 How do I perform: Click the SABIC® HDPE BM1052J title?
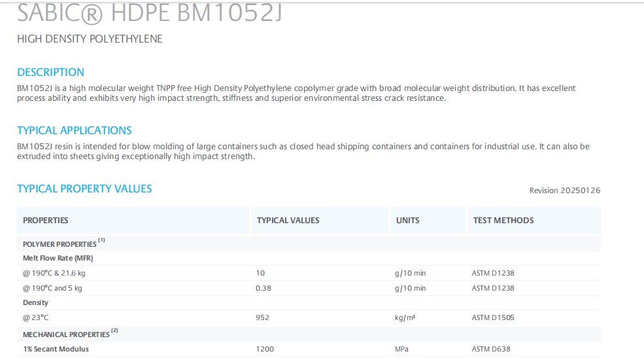[150, 12]
